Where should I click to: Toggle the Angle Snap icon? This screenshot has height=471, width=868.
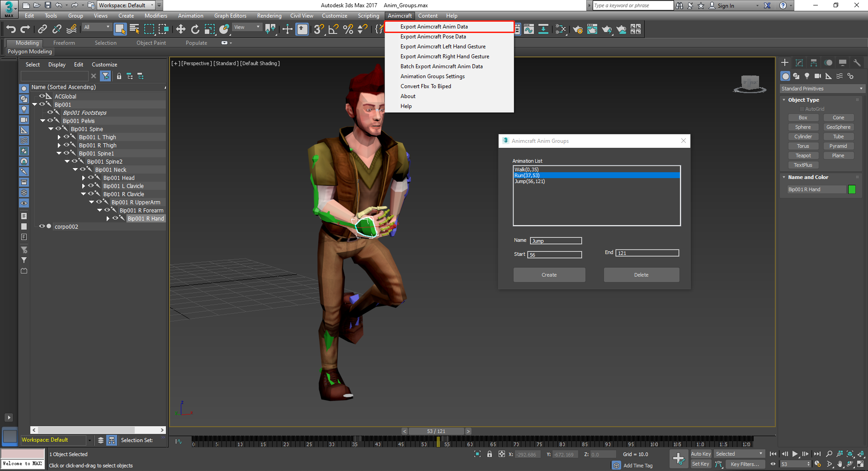tap(333, 29)
